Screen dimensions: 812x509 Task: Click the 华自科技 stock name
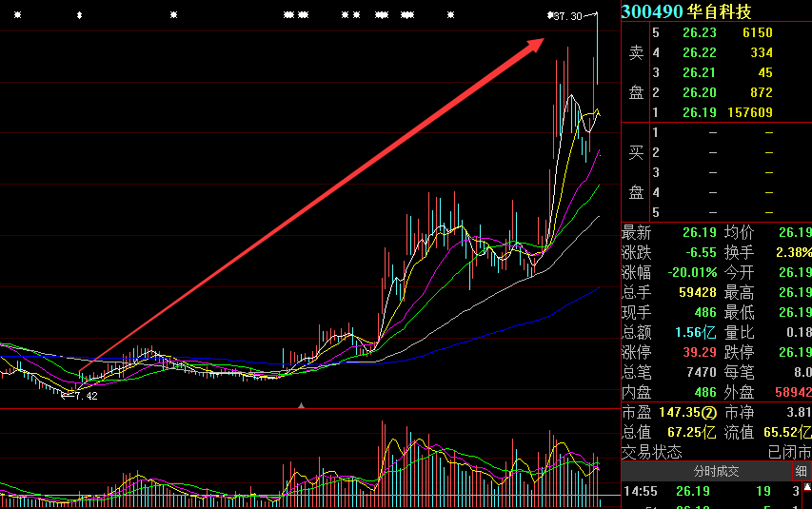pos(720,11)
